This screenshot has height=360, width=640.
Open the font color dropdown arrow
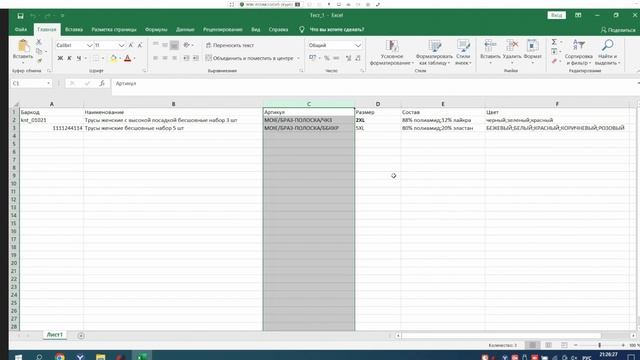134,58
